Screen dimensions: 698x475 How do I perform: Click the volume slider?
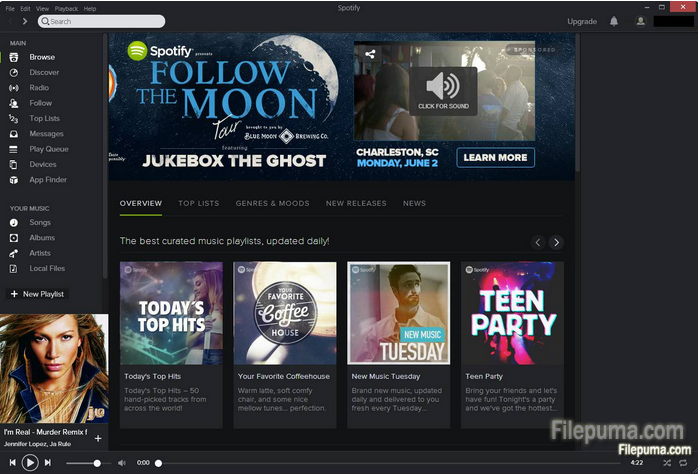point(82,463)
